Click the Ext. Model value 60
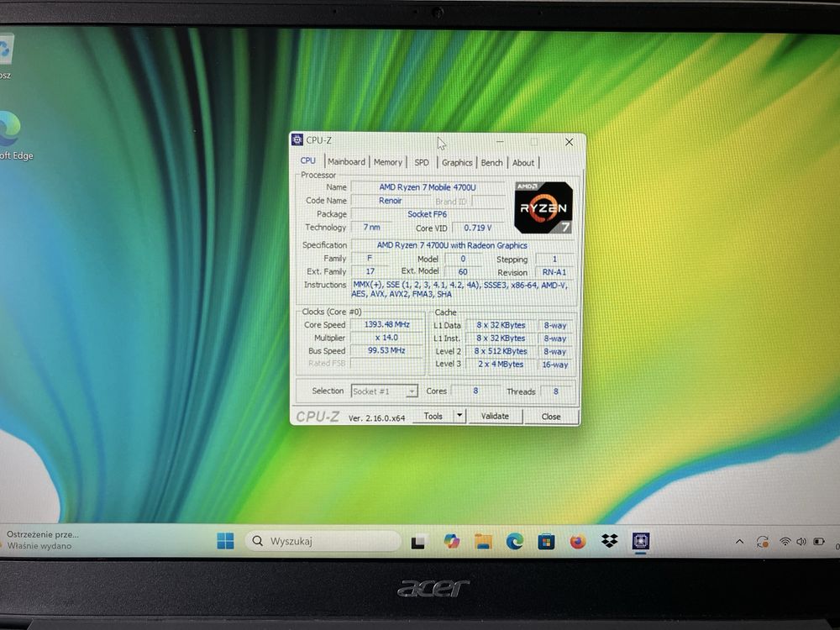This screenshot has height=630, width=840. pos(463,271)
